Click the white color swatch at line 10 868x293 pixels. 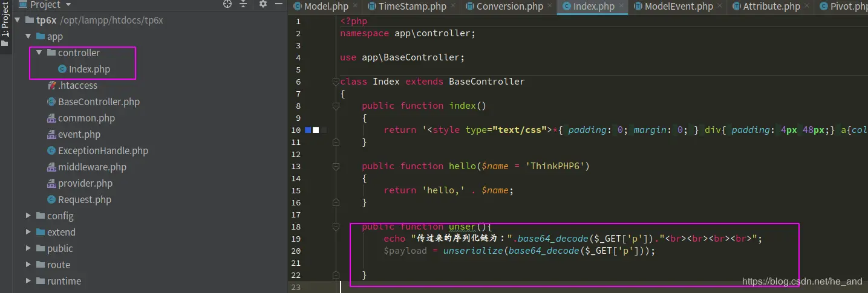tap(315, 130)
